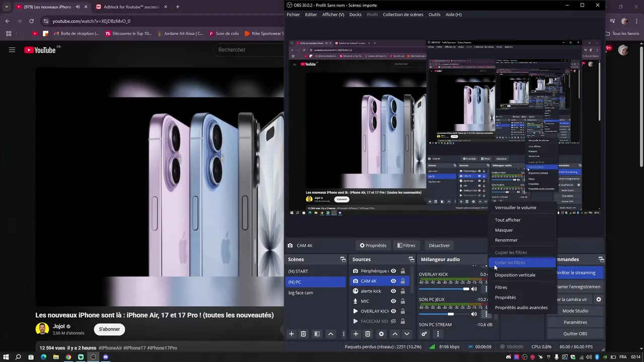Open scene filters icon in Scènes panel

pos(317,334)
